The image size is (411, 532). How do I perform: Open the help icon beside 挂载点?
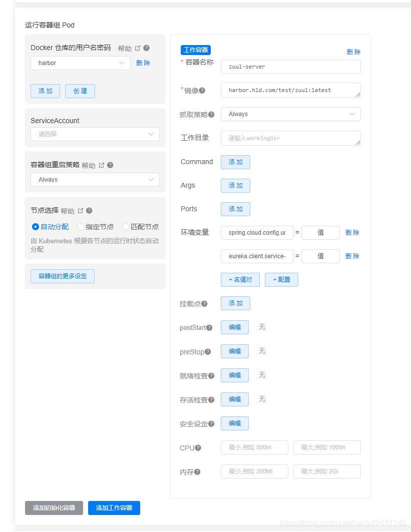204,304
